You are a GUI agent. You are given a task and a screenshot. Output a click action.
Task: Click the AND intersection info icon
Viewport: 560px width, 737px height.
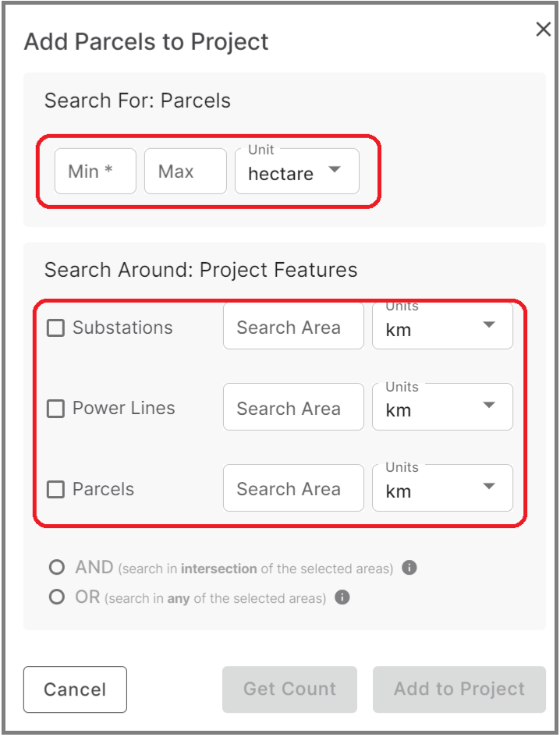(409, 567)
